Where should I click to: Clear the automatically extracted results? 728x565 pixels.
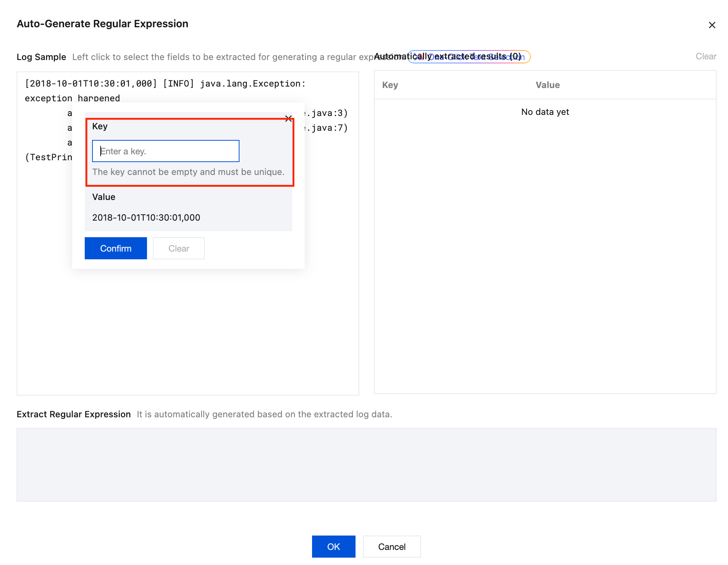tap(706, 56)
